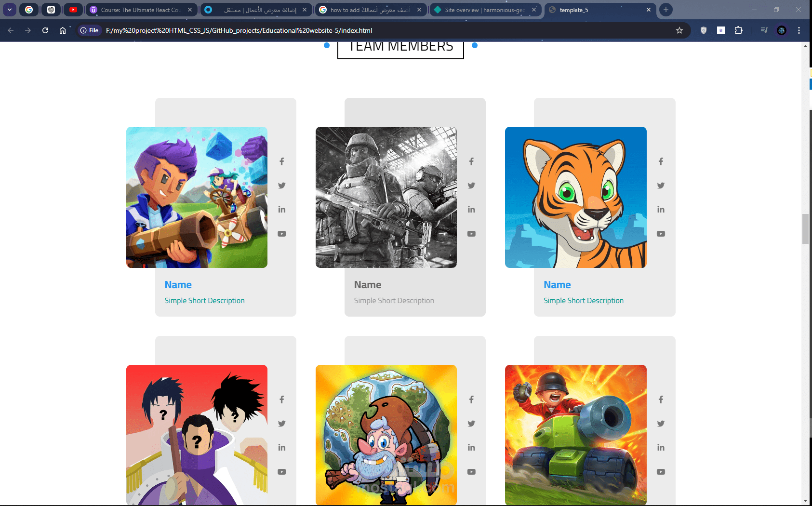Close the template_5 tab
Viewport: 812px width, 506px height.
(x=648, y=10)
